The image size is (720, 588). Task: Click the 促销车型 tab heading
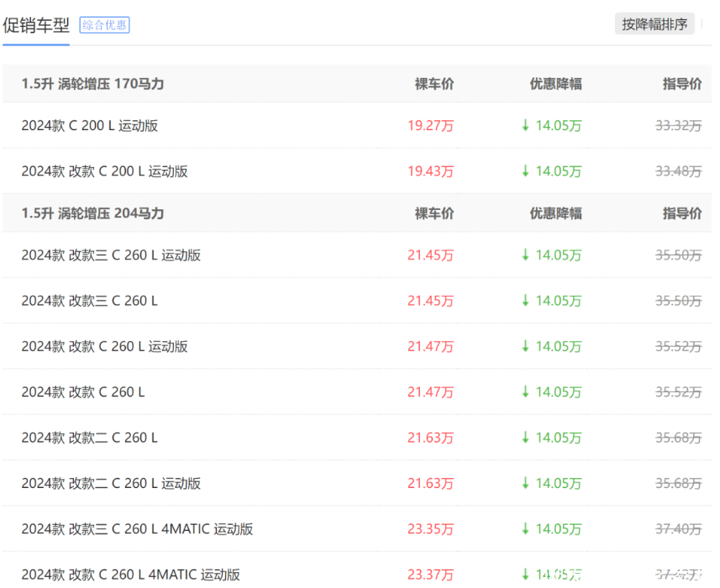(36, 25)
